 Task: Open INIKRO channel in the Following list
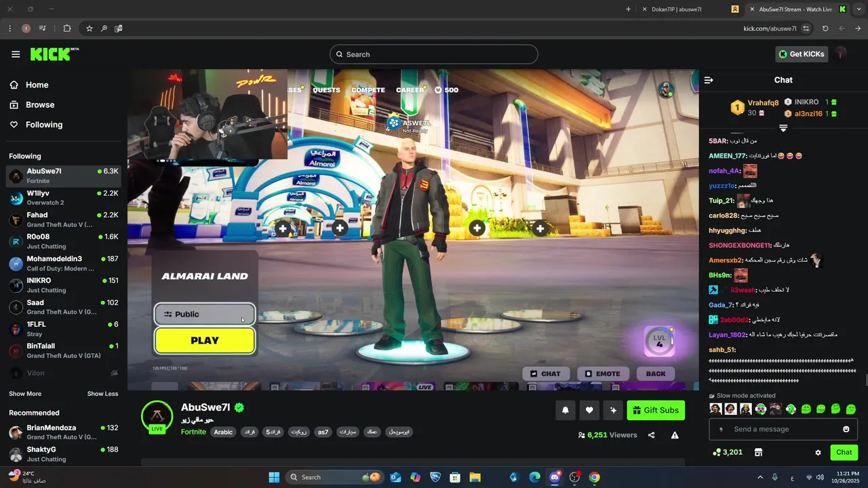(x=64, y=285)
